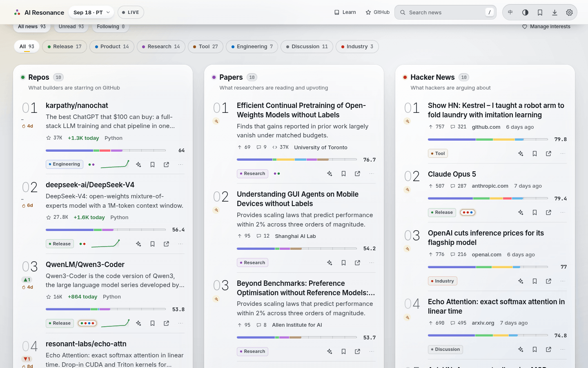Image resolution: width=588 pixels, height=368 pixels.
Task: Open the GitHub link in the header
Action: [378, 12]
